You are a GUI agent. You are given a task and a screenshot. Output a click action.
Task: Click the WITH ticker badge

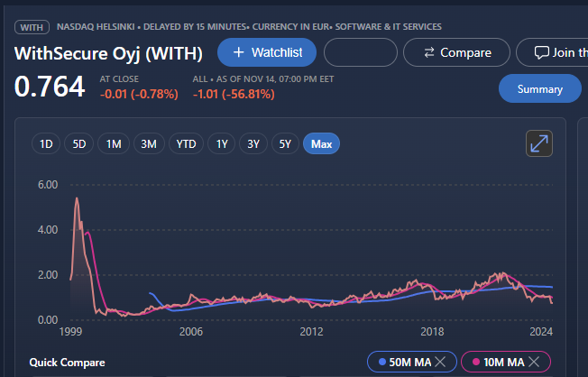32,25
